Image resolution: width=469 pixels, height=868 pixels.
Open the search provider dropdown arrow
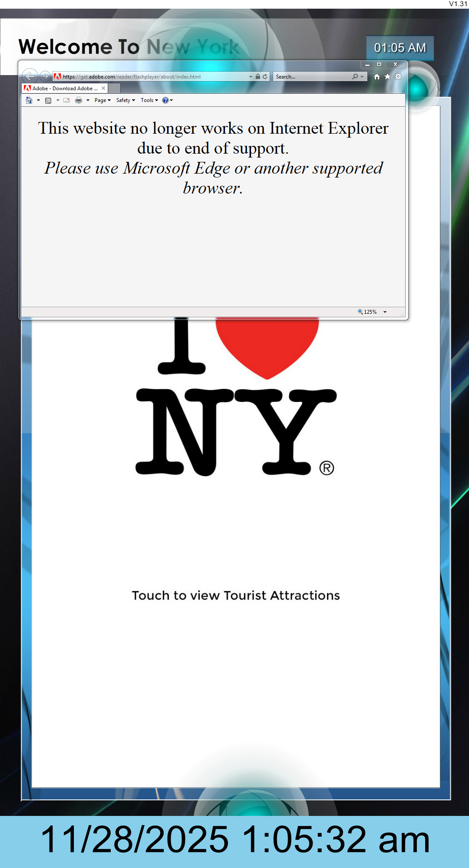point(362,76)
